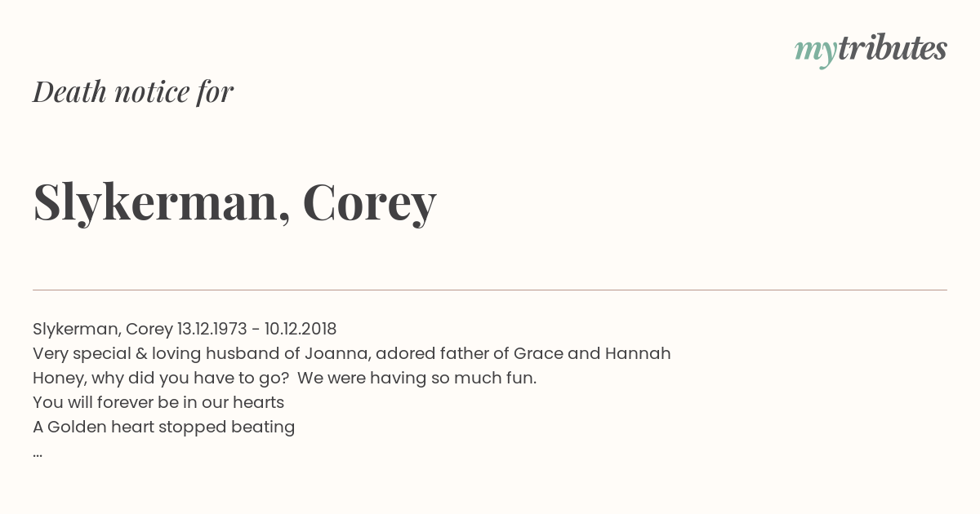Image resolution: width=980 pixels, height=514 pixels.
Task: Click the "Death notice for" heading text
Action: pyautogui.click(x=133, y=92)
